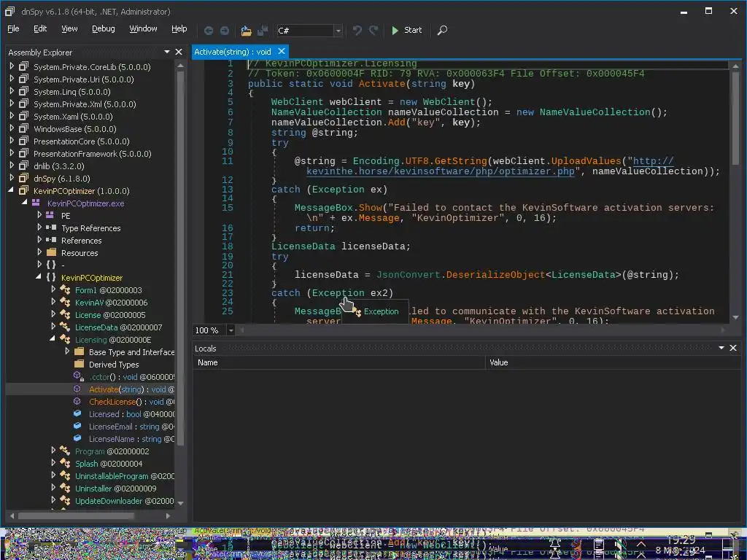Click the Navigate Backward arrow icon
The height and width of the screenshot is (560, 747).
pyautogui.click(x=209, y=30)
